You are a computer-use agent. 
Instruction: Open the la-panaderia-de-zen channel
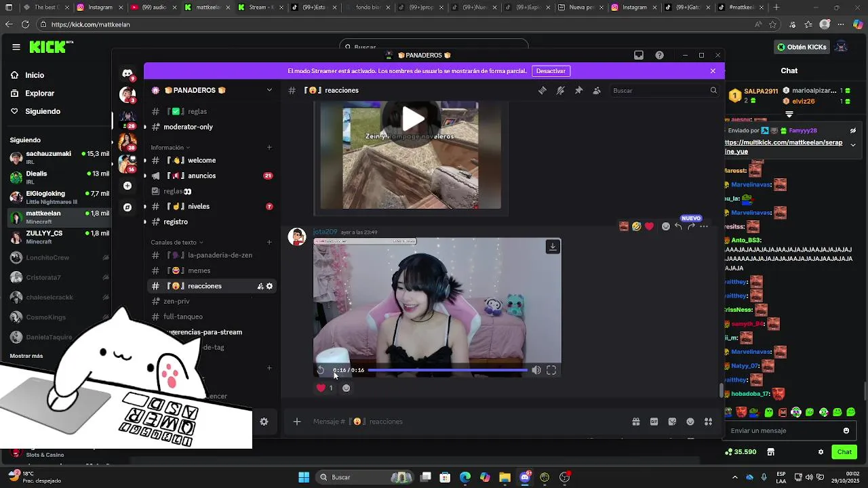(x=212, y=255)
